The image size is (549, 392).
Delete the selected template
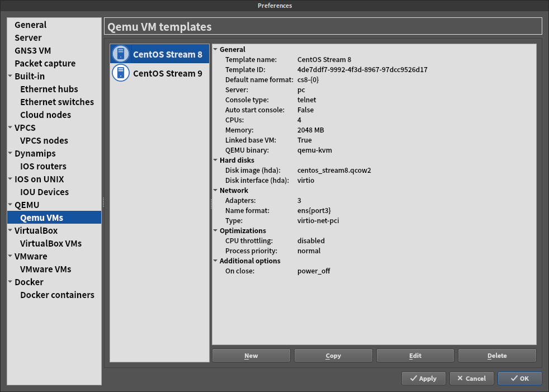[496, 355]
